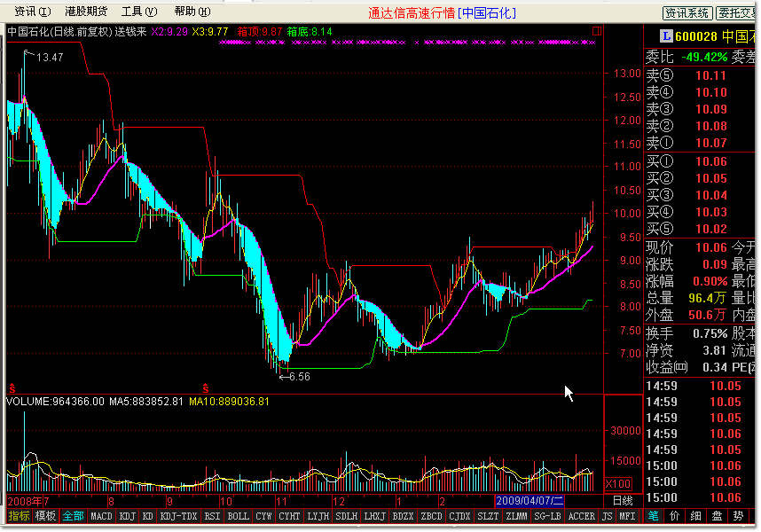This screenshot has width=761, height=532.
Task: Switch to the CYW indicator
Action: click(263, 516)
